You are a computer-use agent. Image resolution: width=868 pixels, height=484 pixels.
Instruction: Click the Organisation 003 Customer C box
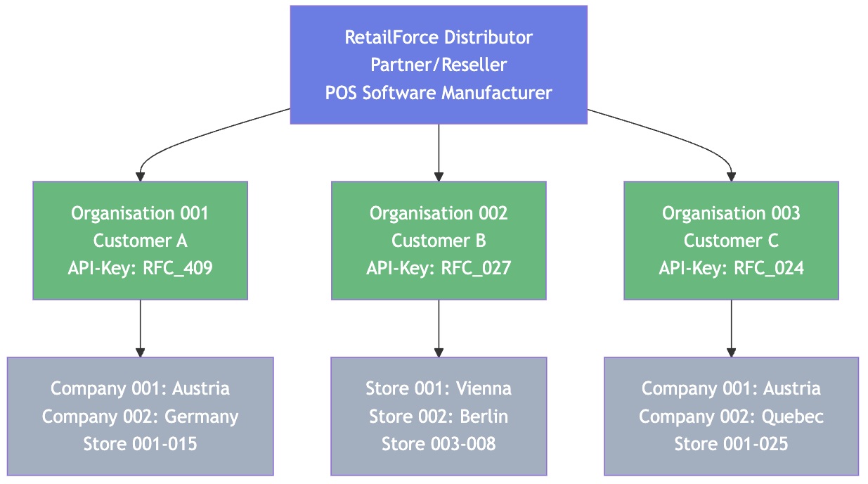pyautogui.click(x=731, y=240)
